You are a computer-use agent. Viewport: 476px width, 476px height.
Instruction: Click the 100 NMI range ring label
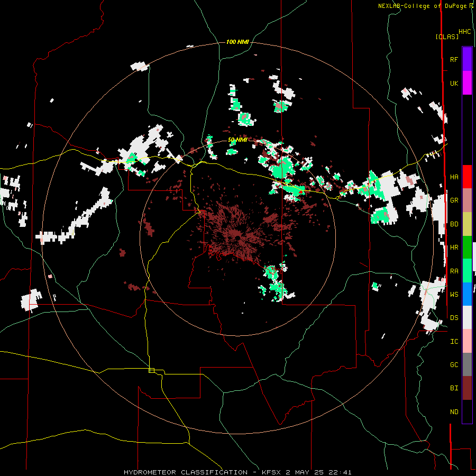coord(237,42)
